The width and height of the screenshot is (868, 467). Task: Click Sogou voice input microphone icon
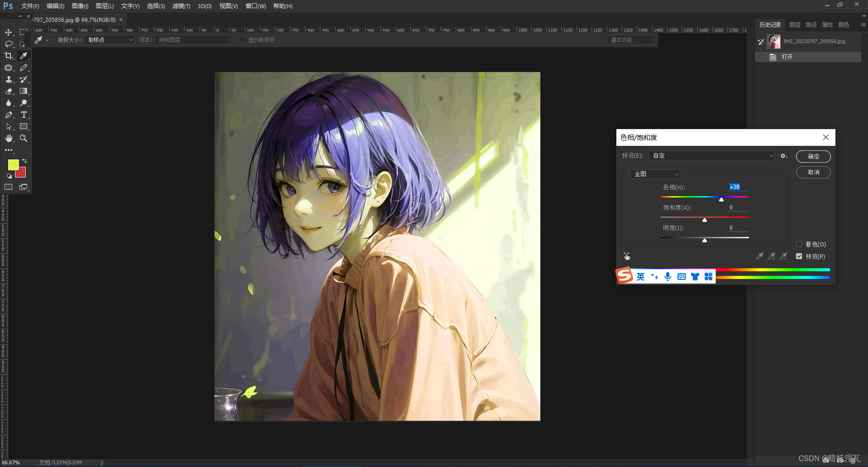tap(668, 276)
